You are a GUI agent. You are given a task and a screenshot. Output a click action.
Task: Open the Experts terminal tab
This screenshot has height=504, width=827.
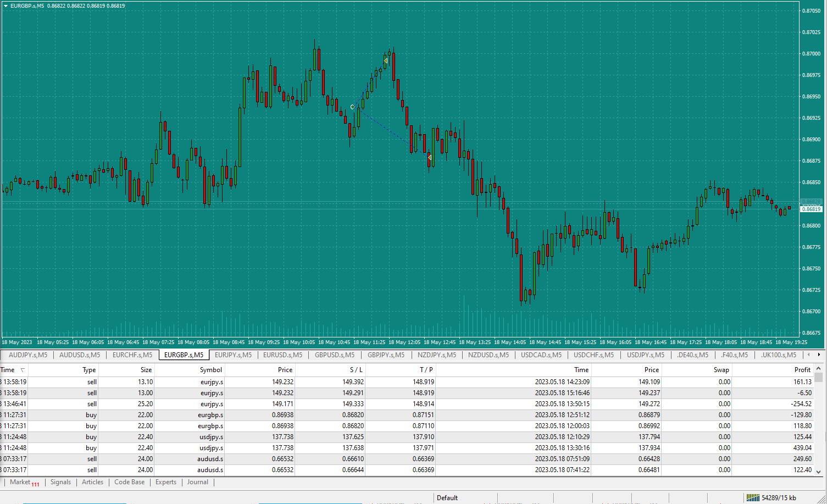[166, 482]
